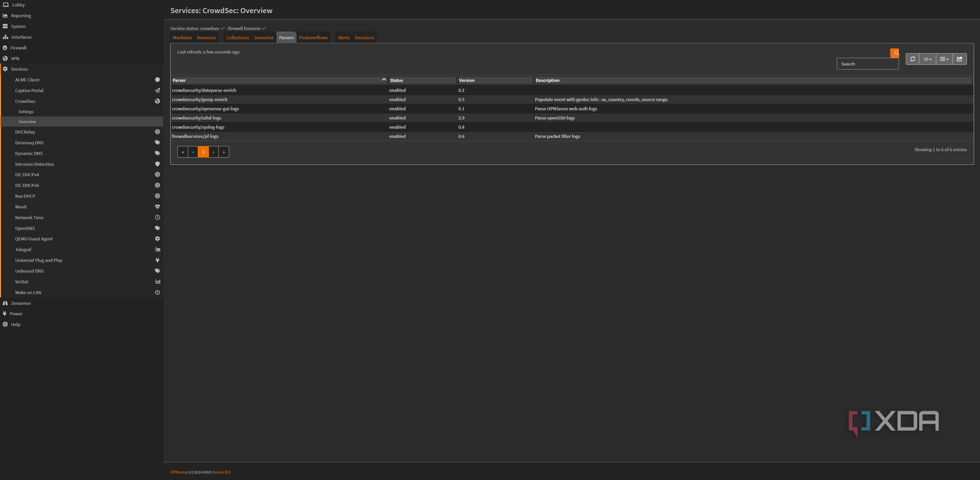This screenshot has height=480, width=980.
Task: Click the tags icon for Dnsmasq DNS
Action: [x=157, y=143]
